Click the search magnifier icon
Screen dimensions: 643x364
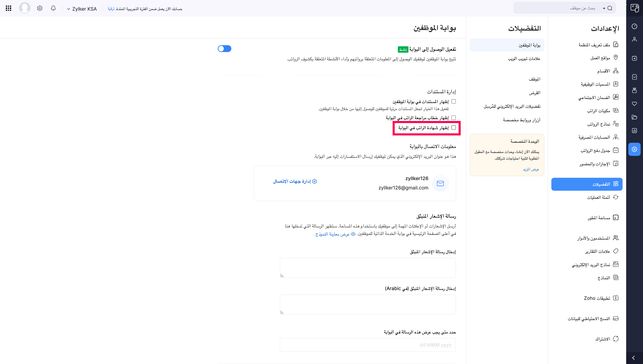tap(610, 8)
